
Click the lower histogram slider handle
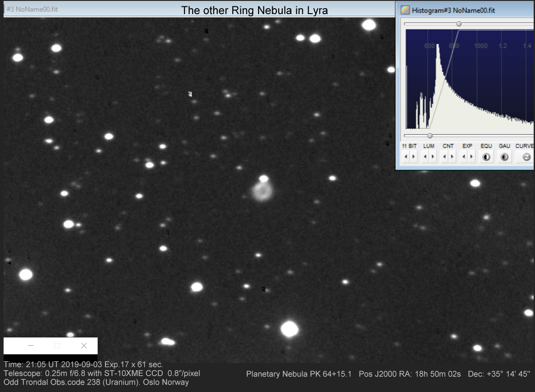[x=430, y=135]
